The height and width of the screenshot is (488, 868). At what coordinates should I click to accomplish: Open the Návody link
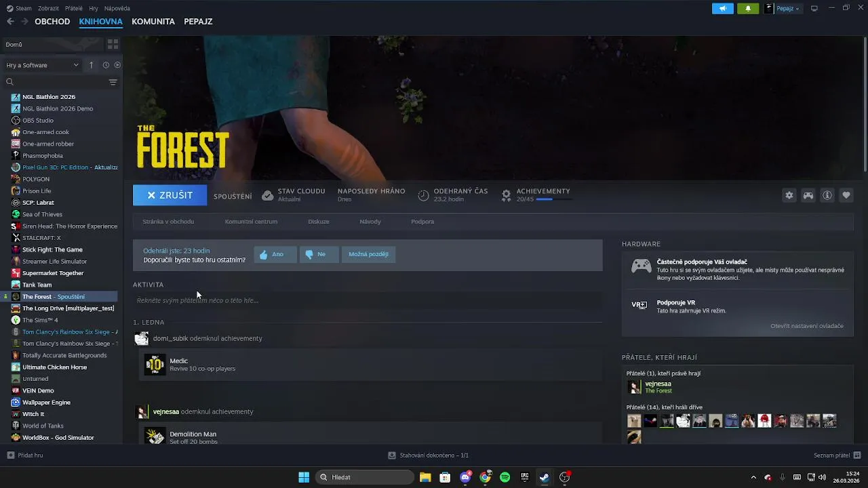pos(370,222)
